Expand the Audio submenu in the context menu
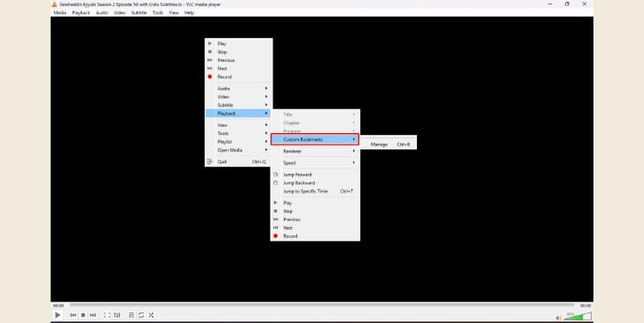The width and height of the screenshot is (644, 323). point(239,89)
